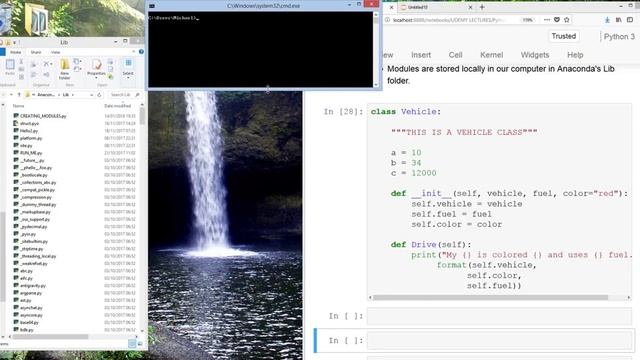Viewport: 640px width, 360px height.
Task: Click the Pocket icon in Firefox address bar
Action: (x=557, y=20)
